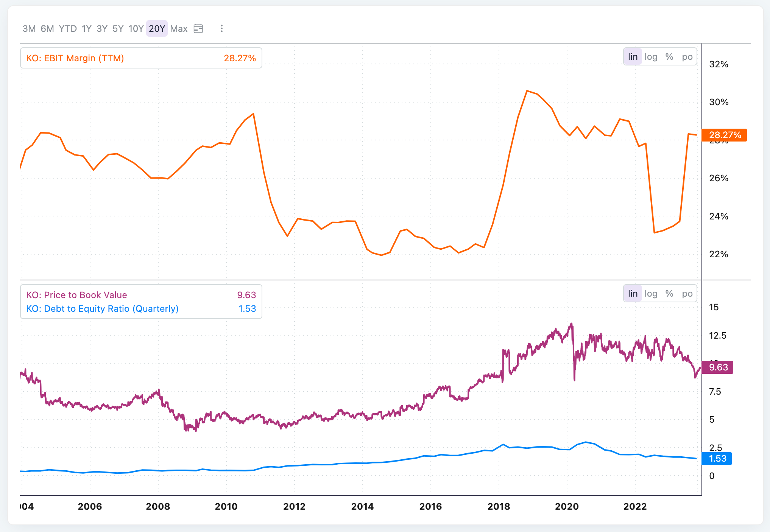Select the 6M time range
770x532 pixels.
pos(47,29)
